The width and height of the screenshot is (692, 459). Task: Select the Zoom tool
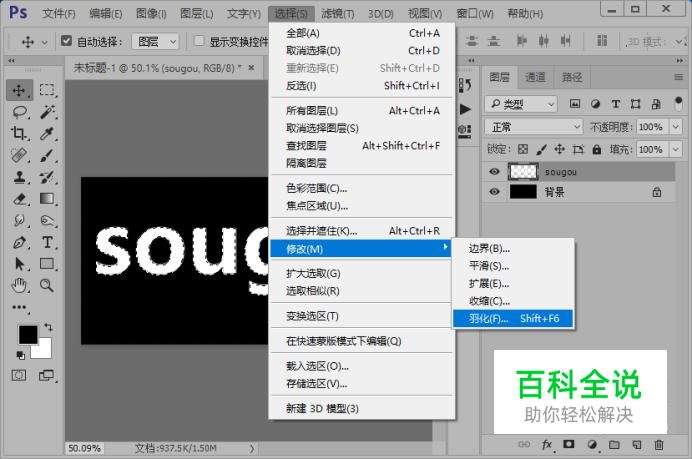click(47, 286)
